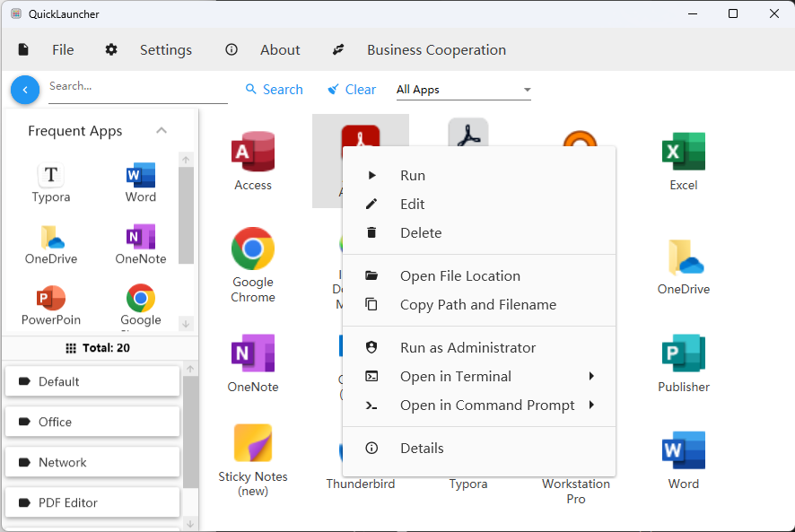
Task: Open the Access app icon
Action: 253,161
